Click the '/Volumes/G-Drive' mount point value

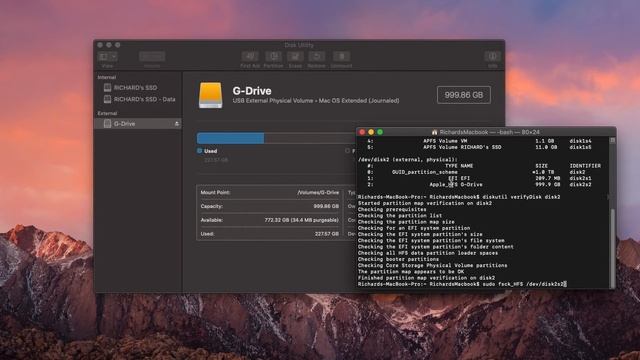318,192
